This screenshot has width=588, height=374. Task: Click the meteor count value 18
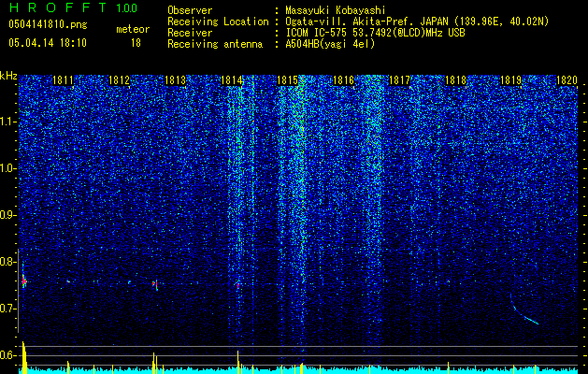tap(136, 43)
